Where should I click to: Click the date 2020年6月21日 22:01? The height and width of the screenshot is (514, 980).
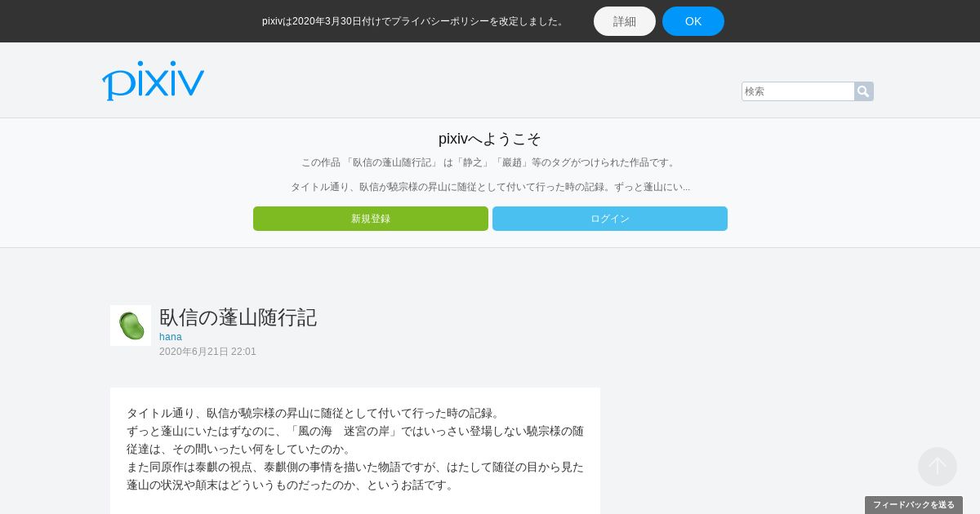pyautogui.click(x=207, y=352)
